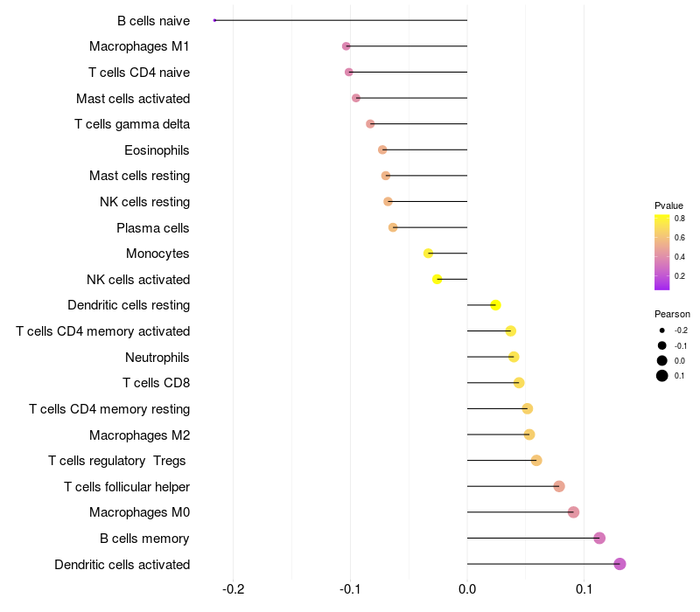Click the Dendritic cells resting dot
The height and width of the screenshot is (612, 700).
[x=495, y=305]
